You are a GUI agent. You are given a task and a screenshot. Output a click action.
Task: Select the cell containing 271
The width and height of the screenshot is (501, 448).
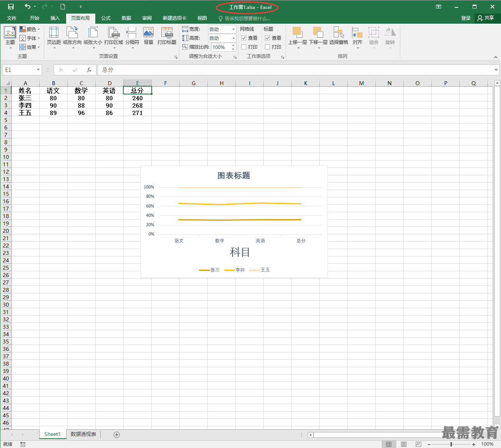coord(137,113)
